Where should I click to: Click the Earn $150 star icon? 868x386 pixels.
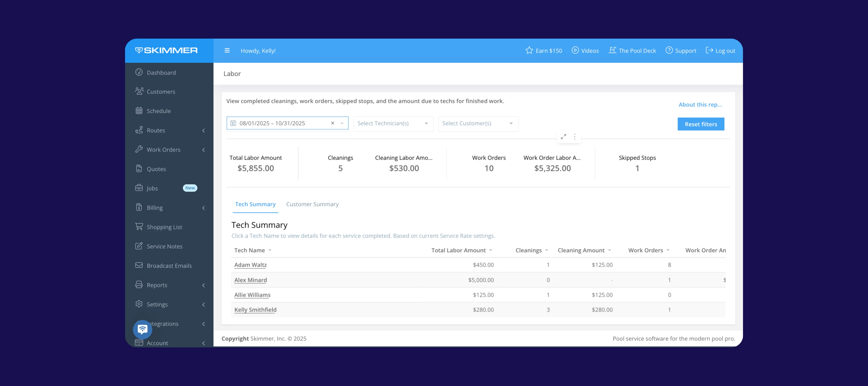tap(529, 51)
